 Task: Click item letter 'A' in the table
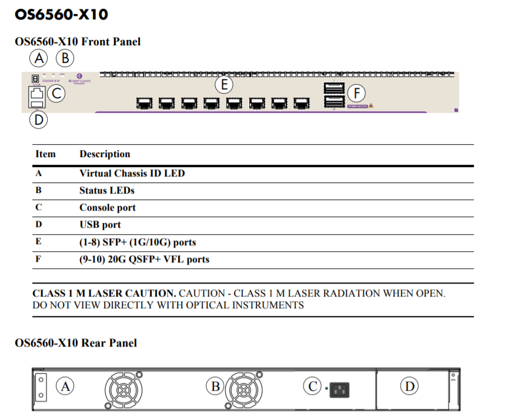click(38, 174)
